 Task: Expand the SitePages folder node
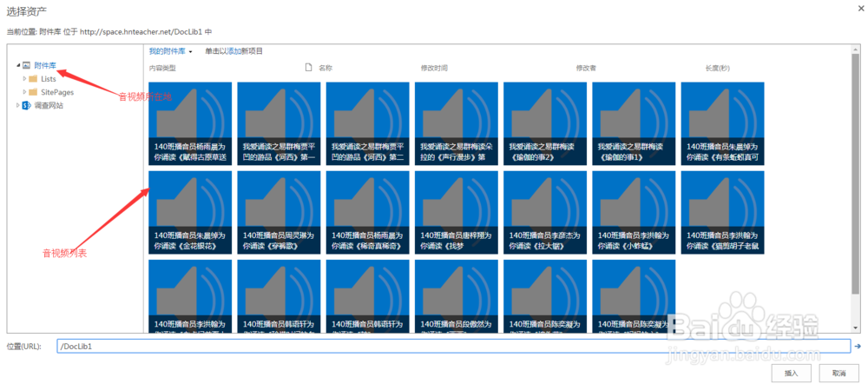tap(24, 92)
